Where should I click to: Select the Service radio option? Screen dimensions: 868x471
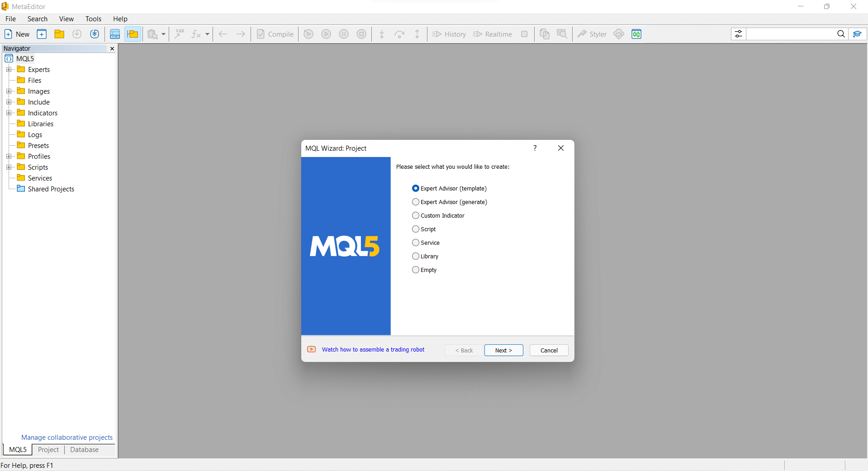pos(426,243)
